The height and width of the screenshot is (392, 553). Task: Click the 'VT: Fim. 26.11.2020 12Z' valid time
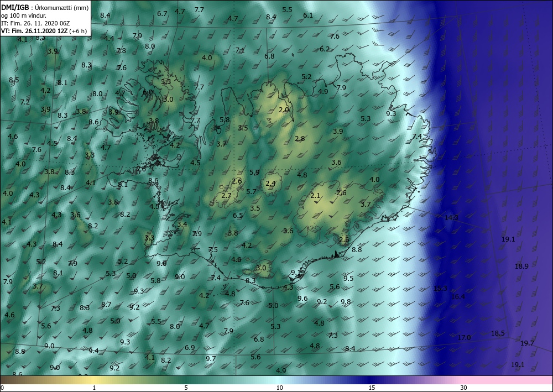(34, 31)
